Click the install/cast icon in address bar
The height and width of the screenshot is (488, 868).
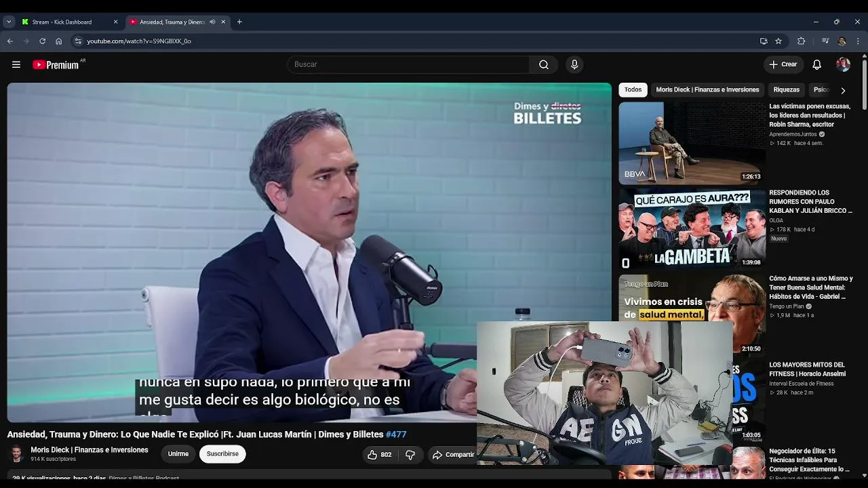pyautogui.click(x=764, y=41)
